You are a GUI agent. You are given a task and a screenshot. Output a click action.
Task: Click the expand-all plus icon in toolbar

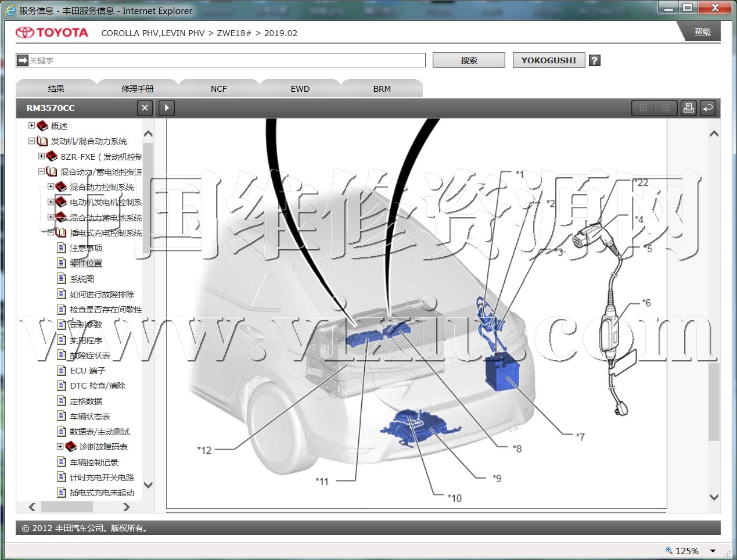[643, 107]
